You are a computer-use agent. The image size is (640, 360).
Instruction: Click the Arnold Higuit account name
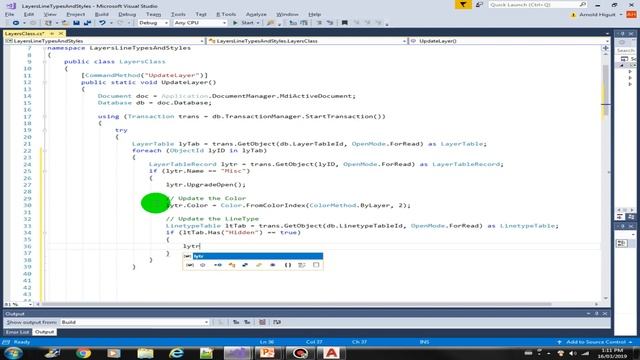coord(597,14)
